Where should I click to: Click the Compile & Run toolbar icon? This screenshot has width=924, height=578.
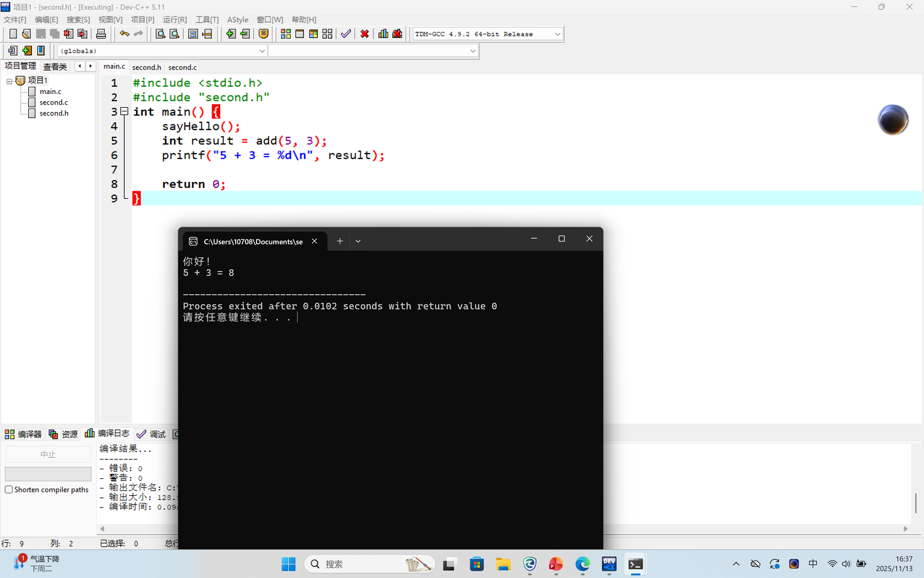(313, 34)
